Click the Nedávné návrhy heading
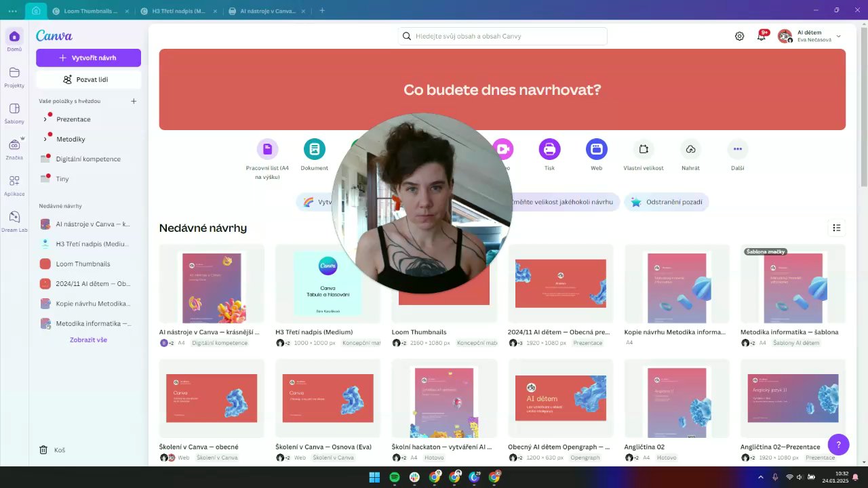The width and height of the screenshot is (868, 488). (x=203, y=228)
